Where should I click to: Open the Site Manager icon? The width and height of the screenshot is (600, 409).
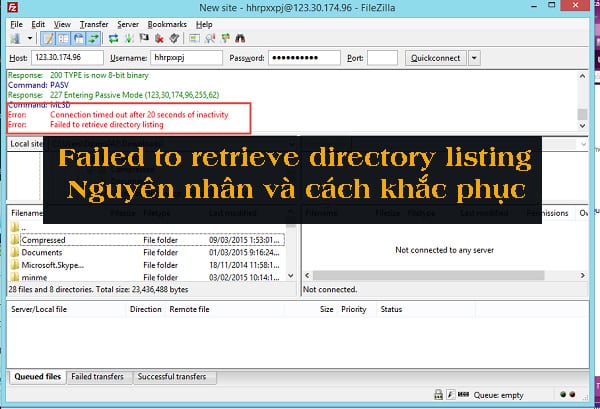point(16,38)
